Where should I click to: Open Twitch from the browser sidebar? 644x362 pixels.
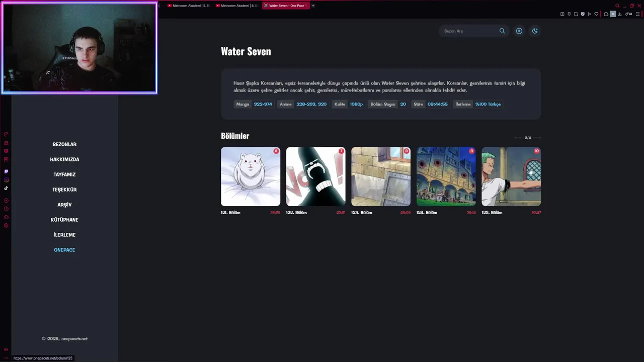tap(6, 171)
